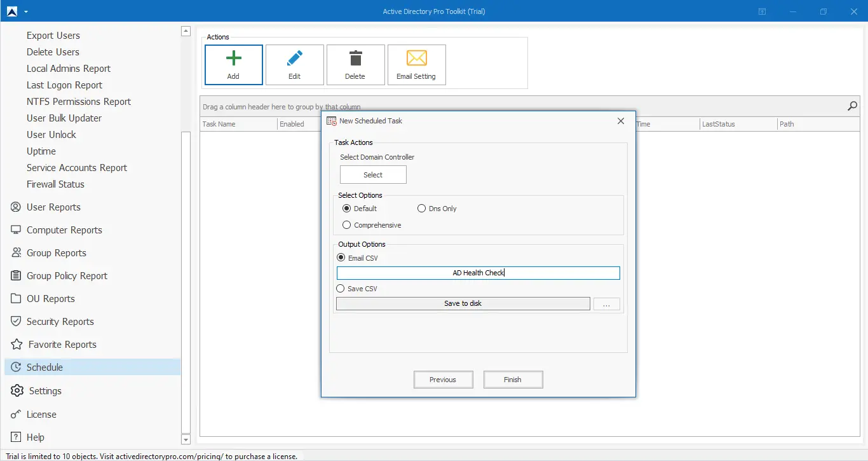Open the quick access arrow beside the app logo

[25, 11]
